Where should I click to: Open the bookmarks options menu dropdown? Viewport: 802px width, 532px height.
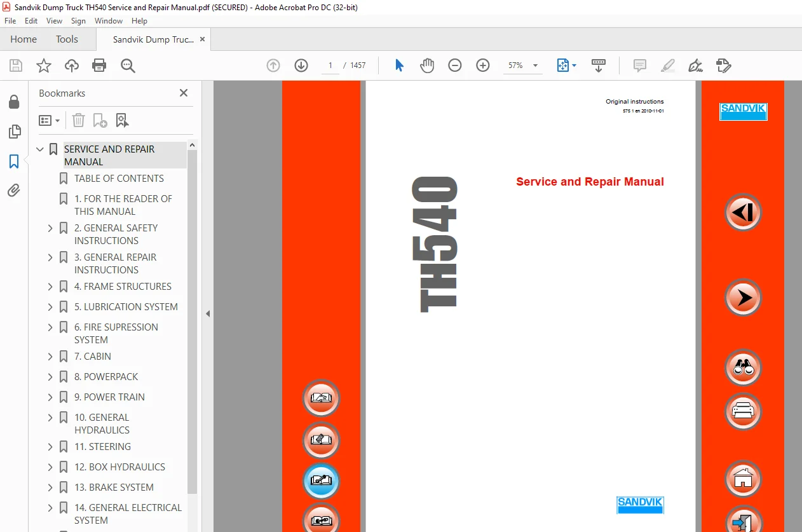click(x=50, y=120)
